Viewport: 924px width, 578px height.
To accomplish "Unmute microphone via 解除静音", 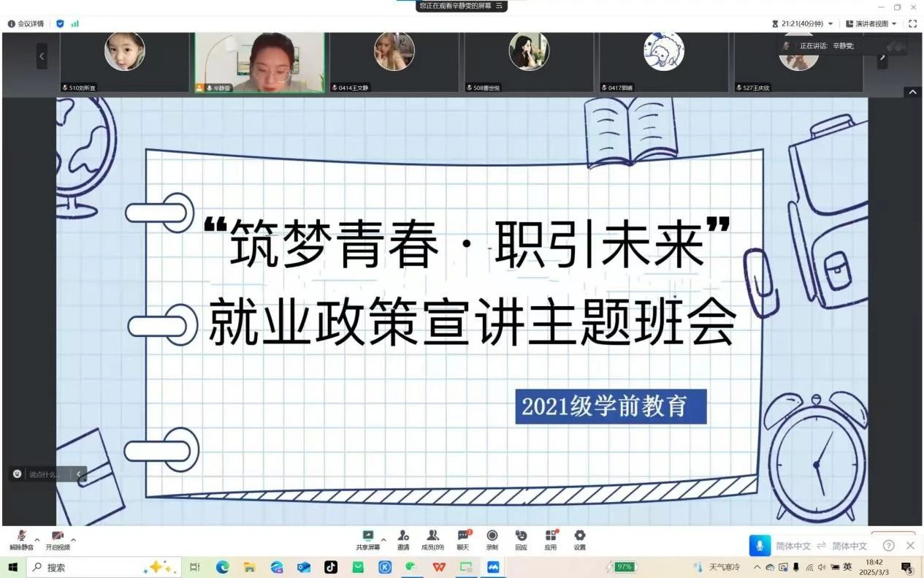I will point(21,537).
